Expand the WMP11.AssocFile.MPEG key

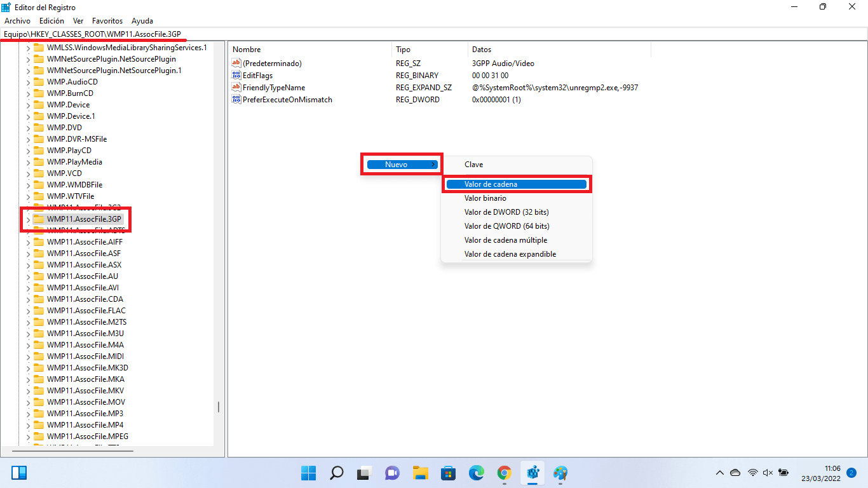28,437
